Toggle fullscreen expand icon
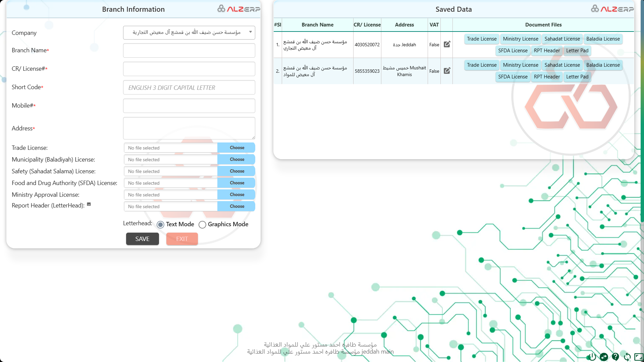 tap(639, 357)
